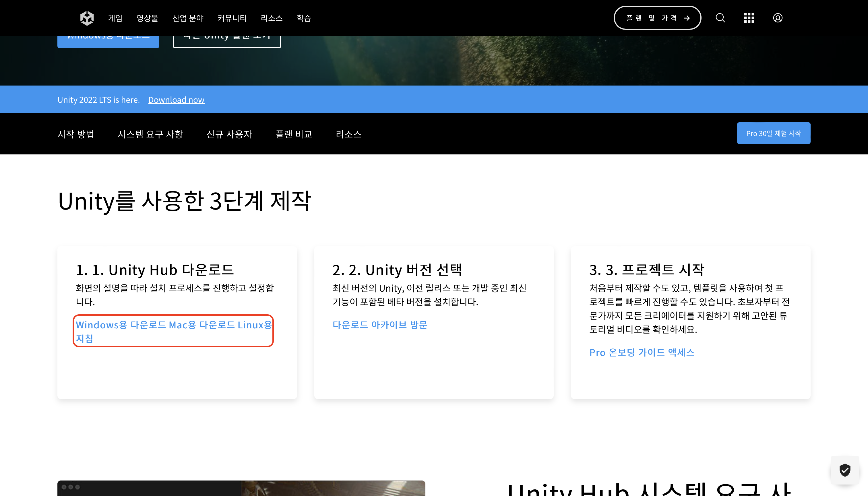Expand the 리소스 top navigation menu
868x496 pixels.
[x=272, y=18]
